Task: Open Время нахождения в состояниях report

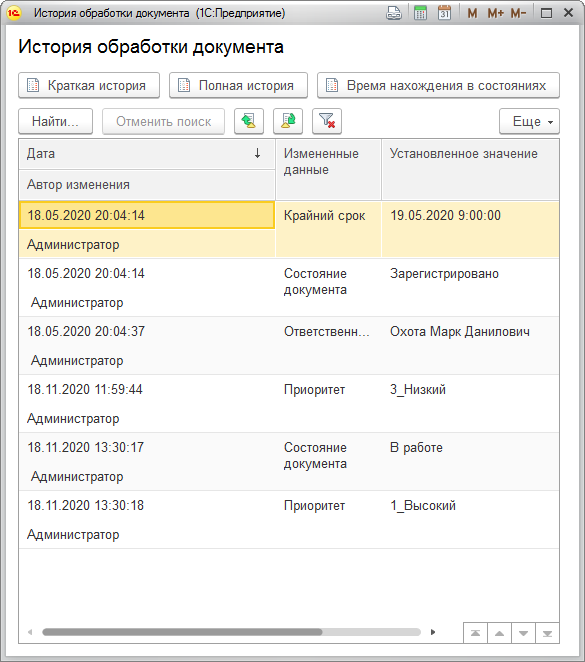Action: (439, 85)
